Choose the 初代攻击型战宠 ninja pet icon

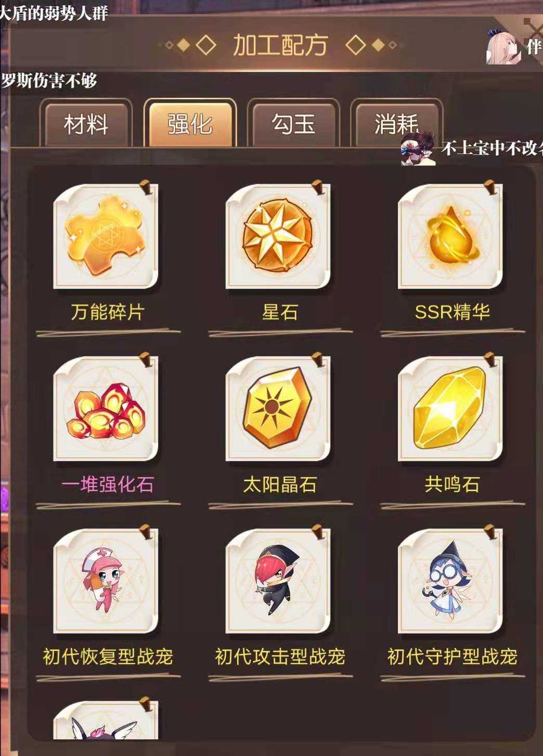click(278, 581)
